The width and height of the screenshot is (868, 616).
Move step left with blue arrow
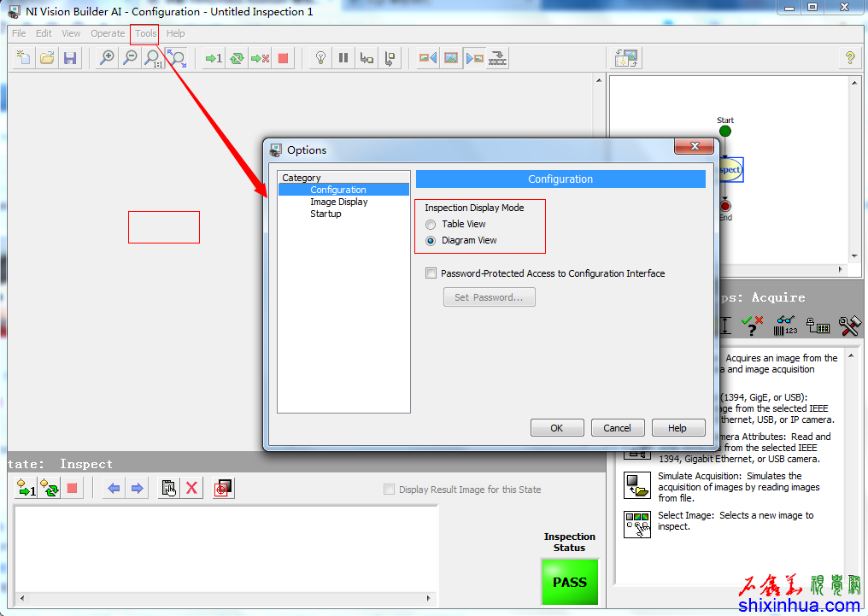[x=114, y=488]
